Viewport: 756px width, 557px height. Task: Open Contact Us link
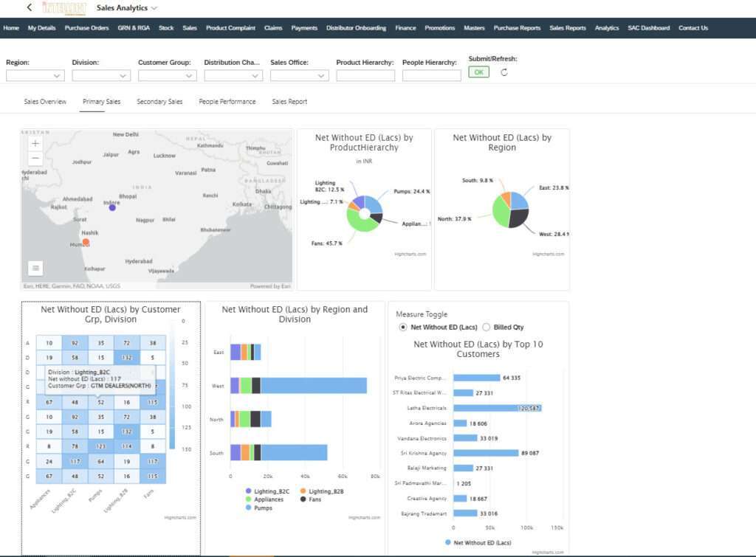(x=693, y=28)
